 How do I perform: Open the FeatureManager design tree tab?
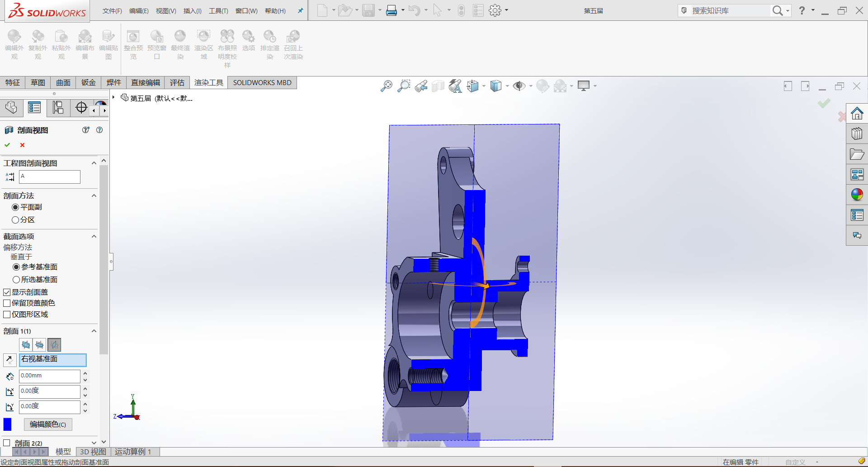[x=11, y=108]
